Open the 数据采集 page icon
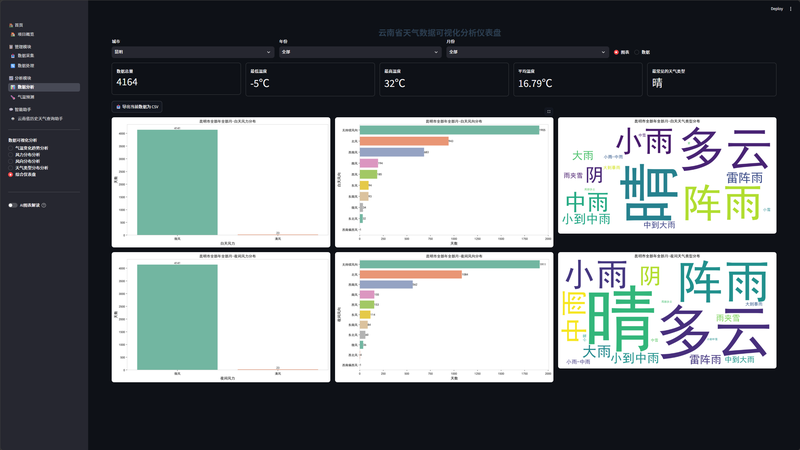Image resolution: width=800 pixels, height=450 pixels. pyautogui.click(x=13, y=56)
